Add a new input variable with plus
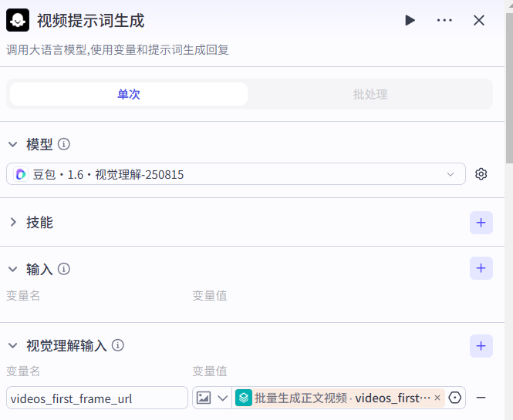This screenshot has width=513, height=420. point(481,268)
